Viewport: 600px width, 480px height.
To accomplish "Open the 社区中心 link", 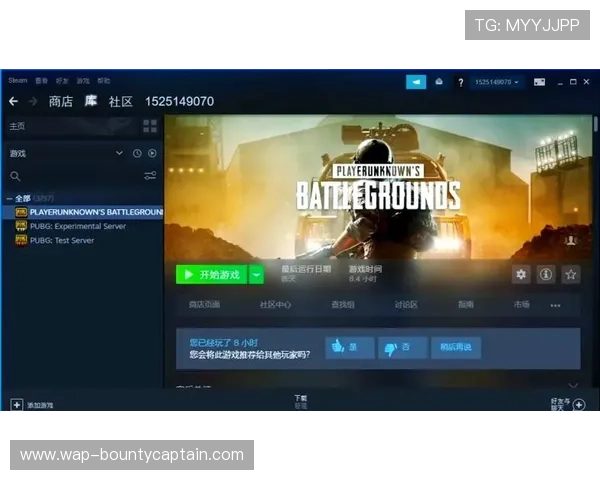I will [275, 305].
